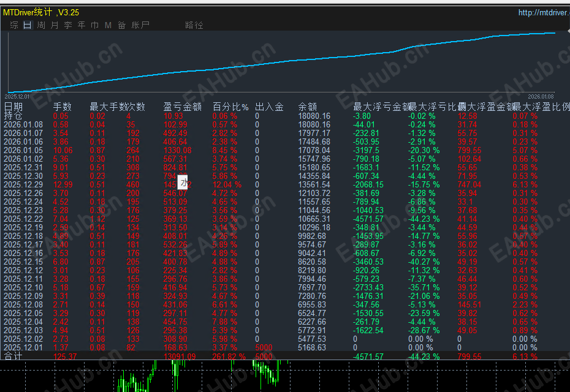Click floating loss ratio -20.30 %
This screenshot has height=392, width=570.
(424, 150)
